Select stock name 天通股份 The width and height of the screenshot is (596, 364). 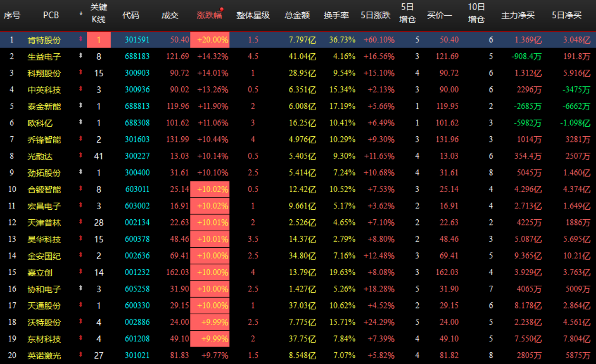pos(44,306)
